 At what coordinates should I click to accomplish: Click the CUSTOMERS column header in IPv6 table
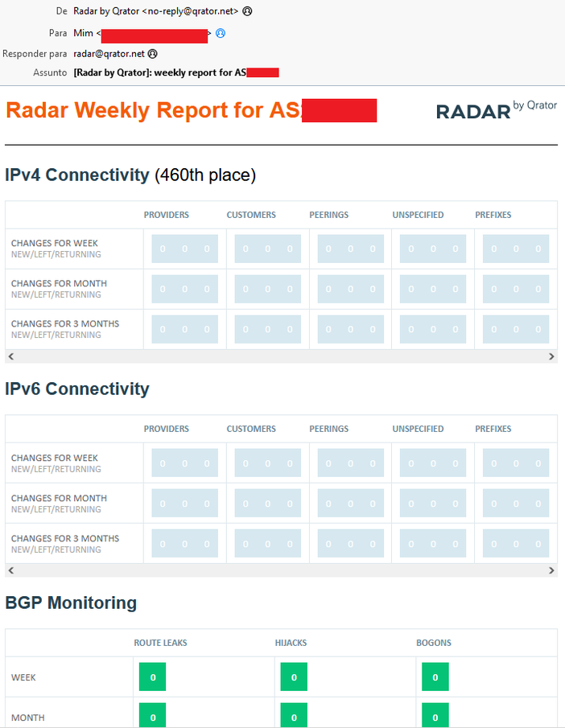pyautogui.click(x=251, y=429)
